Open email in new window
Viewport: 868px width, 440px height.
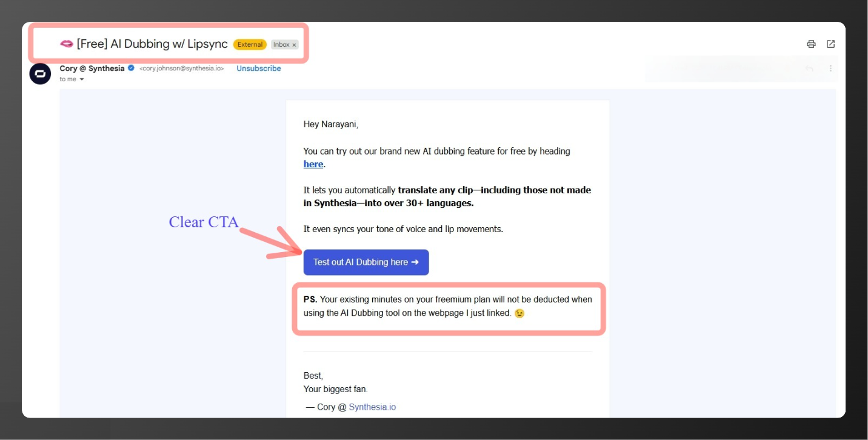pyautogui.click(x=831, y=44)
